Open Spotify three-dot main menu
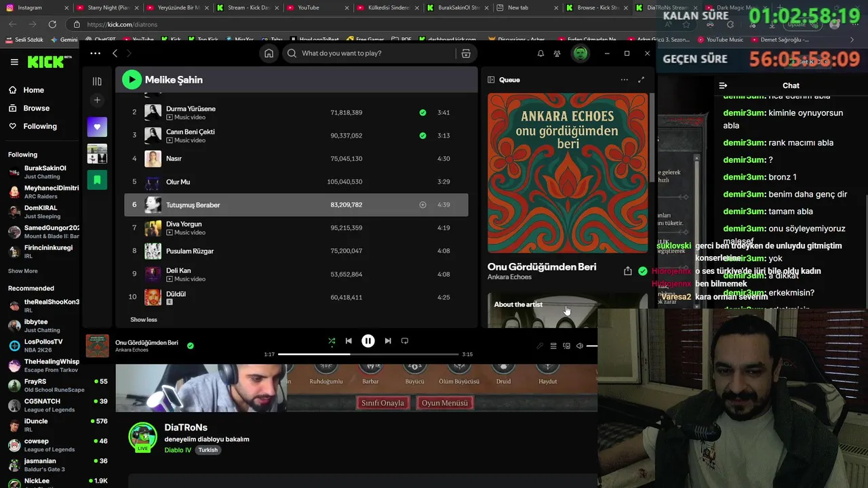 [95, 53]
